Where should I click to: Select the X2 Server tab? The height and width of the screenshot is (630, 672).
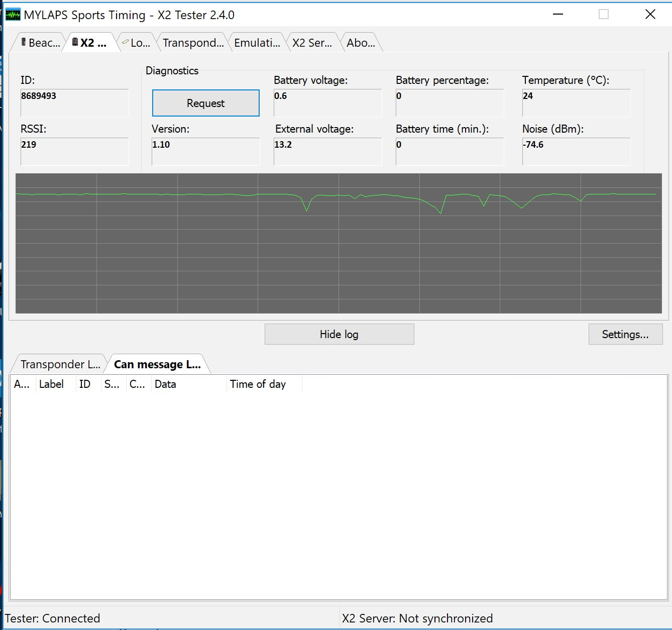pyautogui.click(x=312, y=42)
